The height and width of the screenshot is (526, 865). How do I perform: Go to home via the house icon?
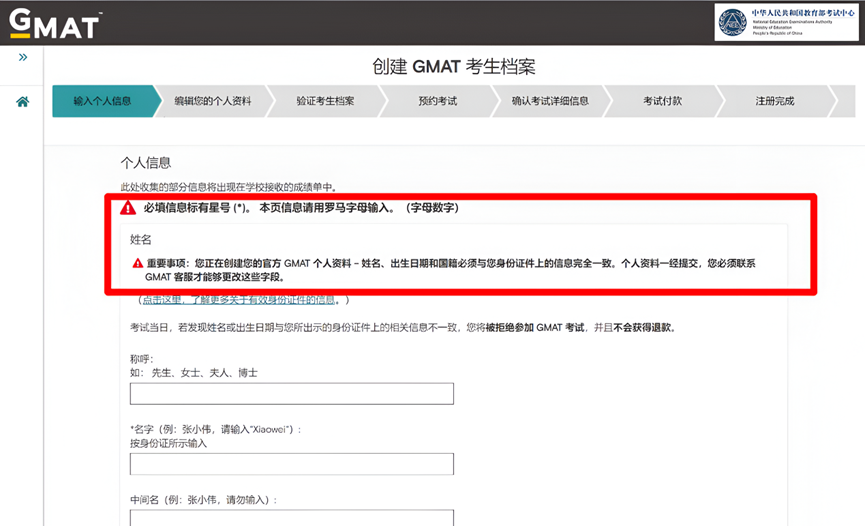23,102
